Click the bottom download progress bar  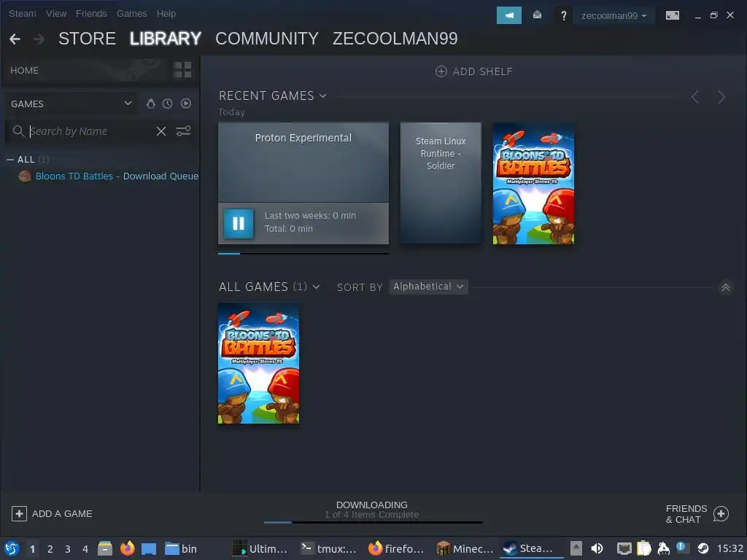pyautogui.click(x=373, y=522)
